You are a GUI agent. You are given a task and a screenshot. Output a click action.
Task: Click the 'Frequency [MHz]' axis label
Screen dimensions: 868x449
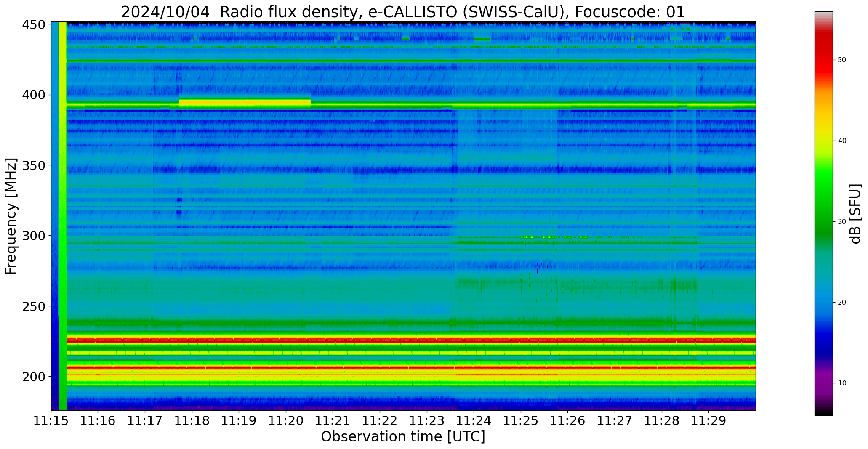pyautogui.click(x=11, y=216)
